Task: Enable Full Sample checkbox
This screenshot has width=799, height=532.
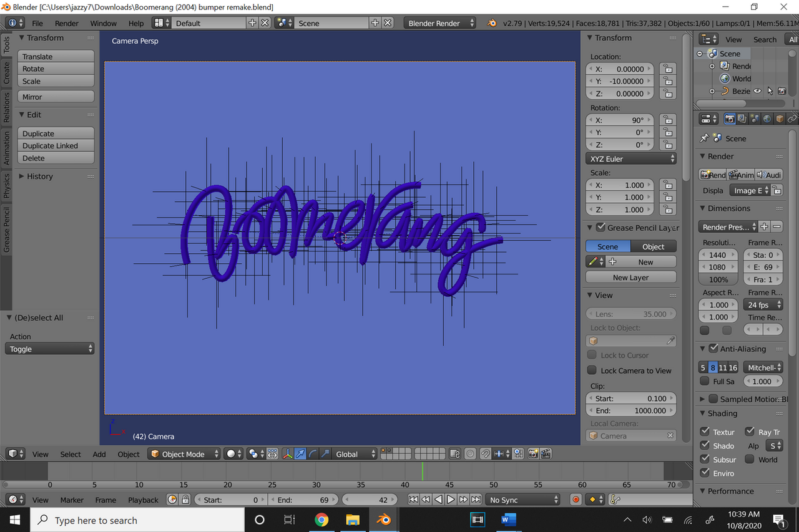Action: (x=705, y=381)
